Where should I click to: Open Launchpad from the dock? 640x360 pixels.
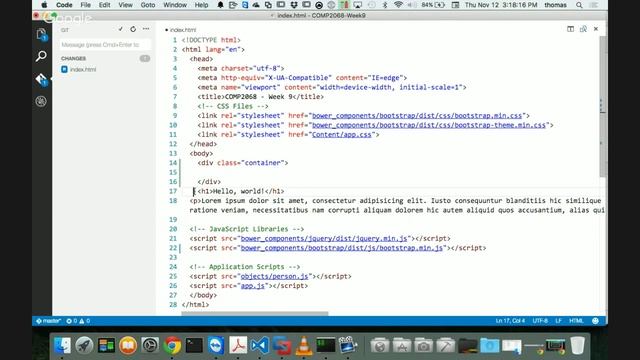(x=84, y=345)
